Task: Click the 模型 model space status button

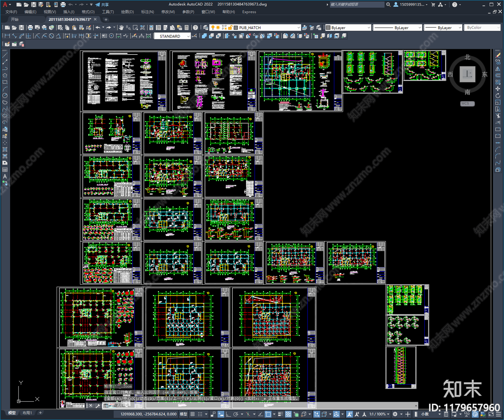Action: (183, 414)
